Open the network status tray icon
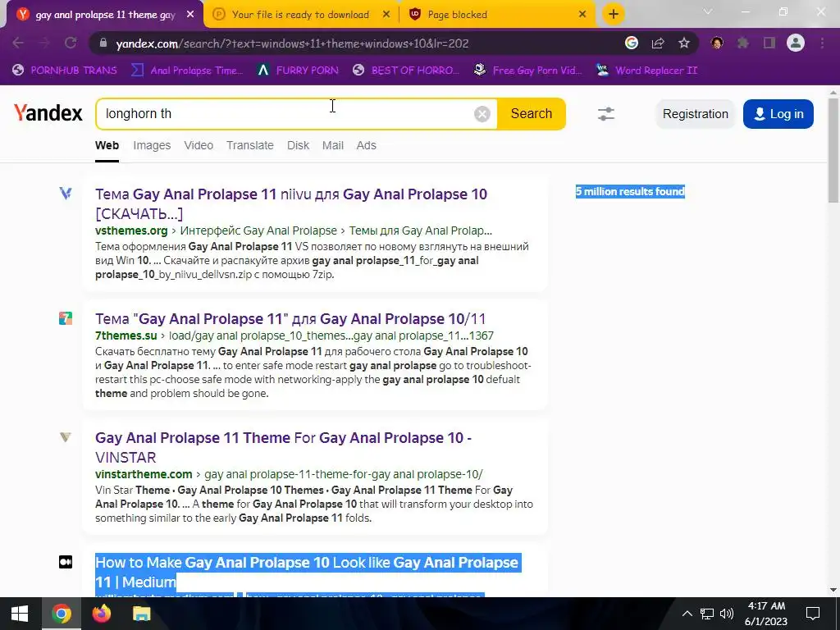 pos(707,614)
